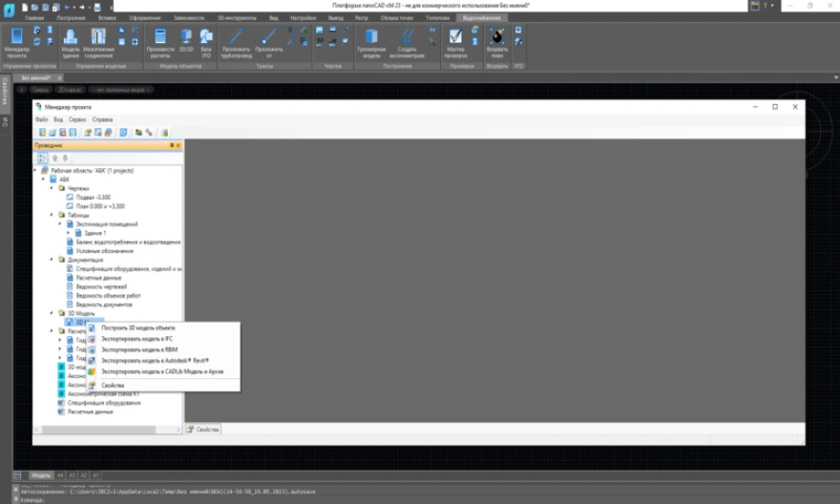Toggle the Проводник panel pin
Screen dimensions: 840x504
click(172, 145)
